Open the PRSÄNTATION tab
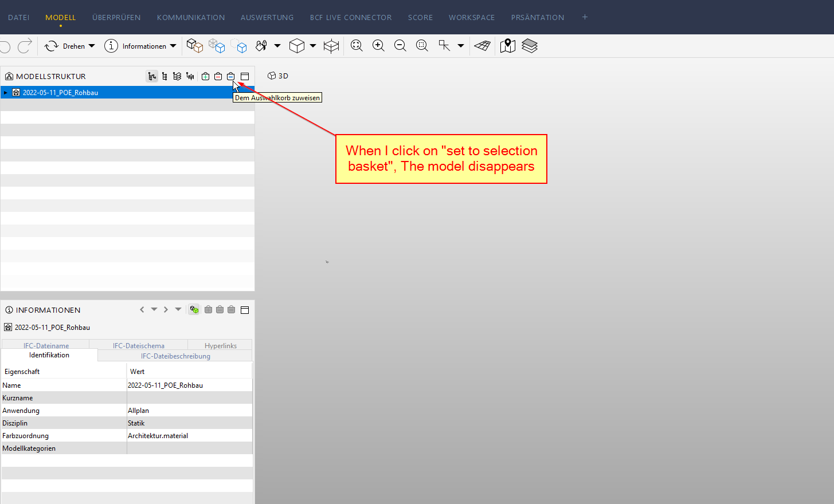 [538, 17]
